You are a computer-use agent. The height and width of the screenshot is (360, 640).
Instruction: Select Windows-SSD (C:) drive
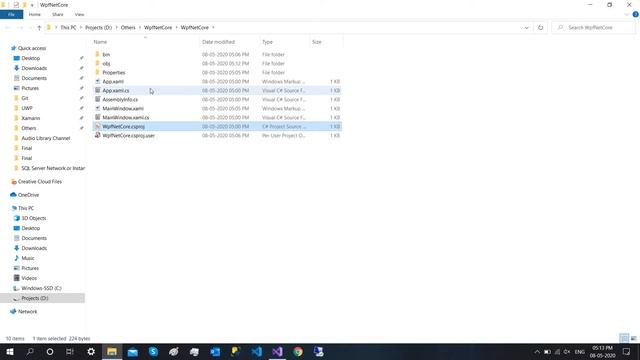[41, 288]
